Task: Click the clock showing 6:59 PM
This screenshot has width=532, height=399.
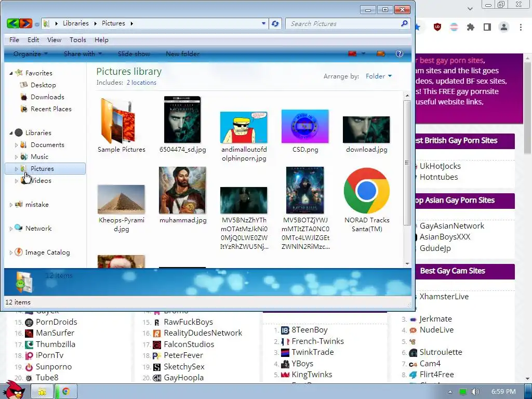Action: click(503, 392)
